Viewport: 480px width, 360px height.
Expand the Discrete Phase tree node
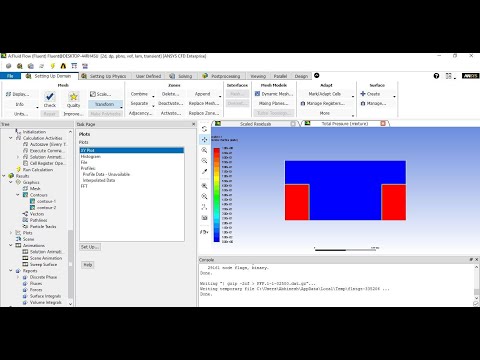click(x=18, y=277)
